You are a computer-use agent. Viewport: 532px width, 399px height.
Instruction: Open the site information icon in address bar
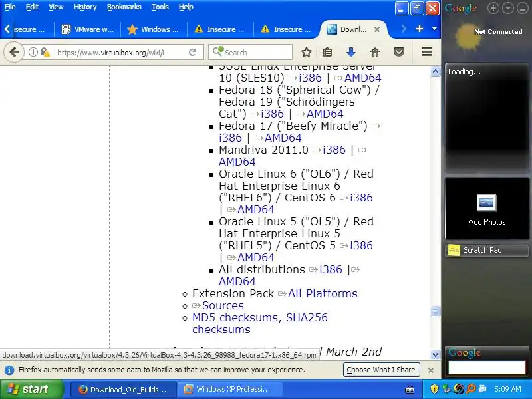tap(33, 53)
